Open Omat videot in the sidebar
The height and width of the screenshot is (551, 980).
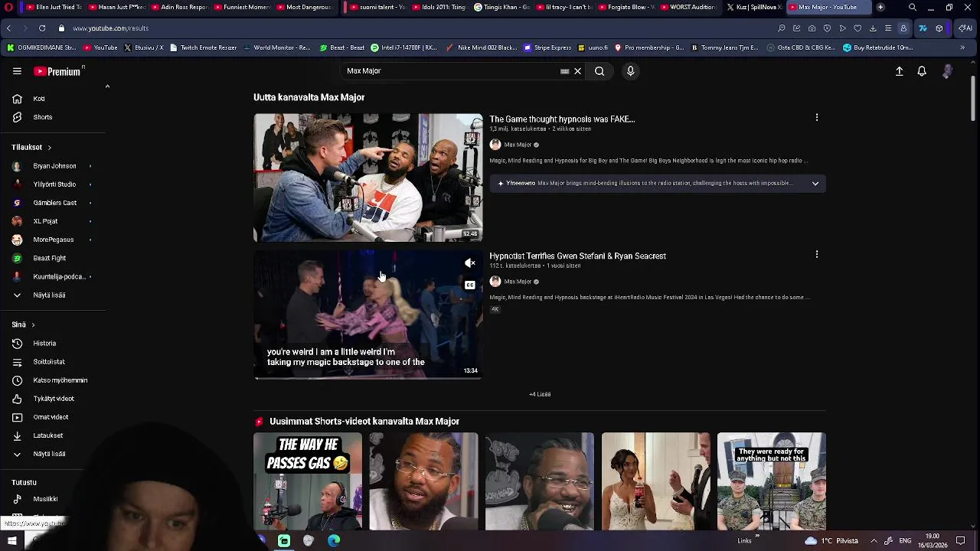(x=52, y=417)
